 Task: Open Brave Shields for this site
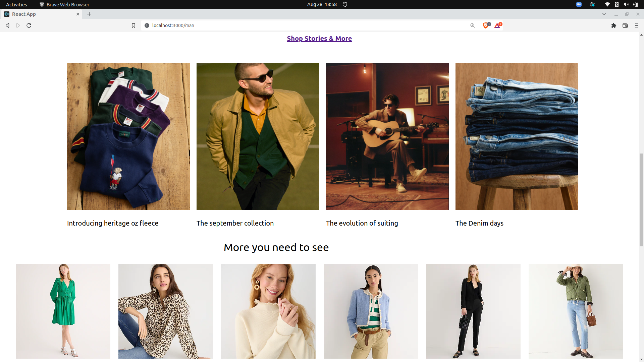[486, 25]
